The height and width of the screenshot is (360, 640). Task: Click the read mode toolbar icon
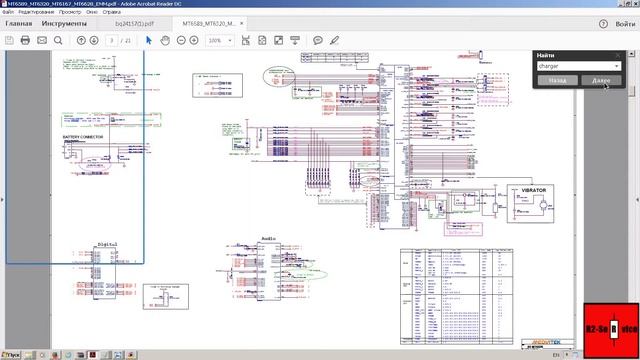(295, 40)
